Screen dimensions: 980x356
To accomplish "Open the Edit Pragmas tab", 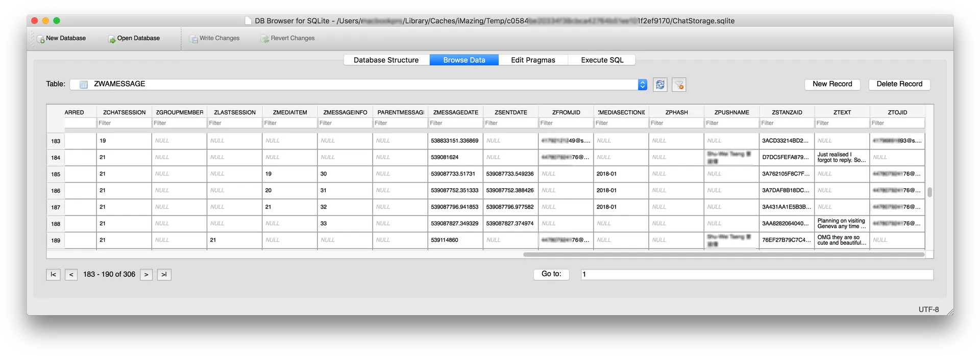I will 533,60.
